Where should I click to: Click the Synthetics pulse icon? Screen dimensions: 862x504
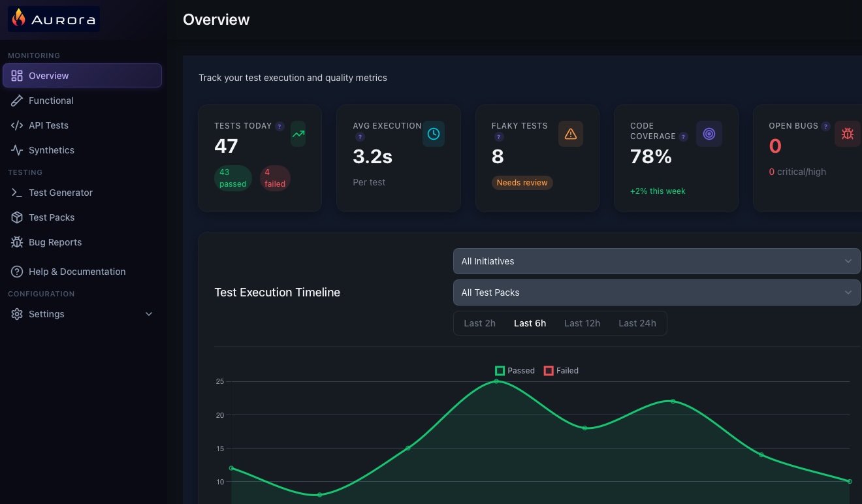click(17, 150)
